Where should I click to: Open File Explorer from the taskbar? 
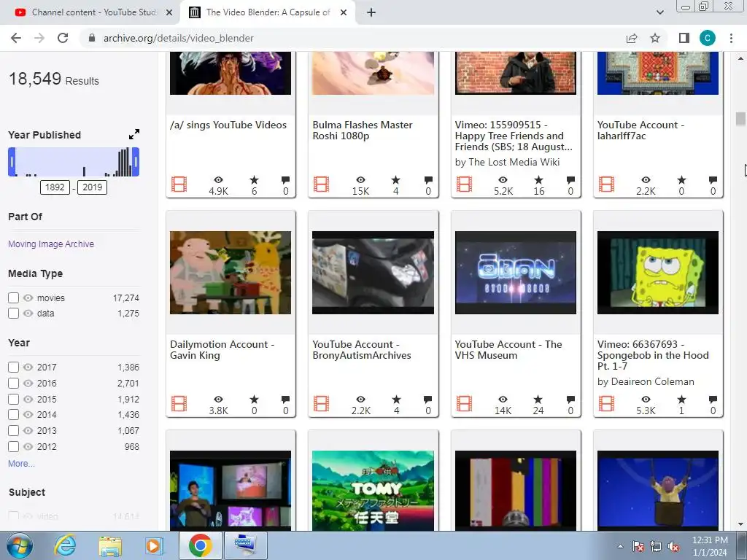point(110,545)
